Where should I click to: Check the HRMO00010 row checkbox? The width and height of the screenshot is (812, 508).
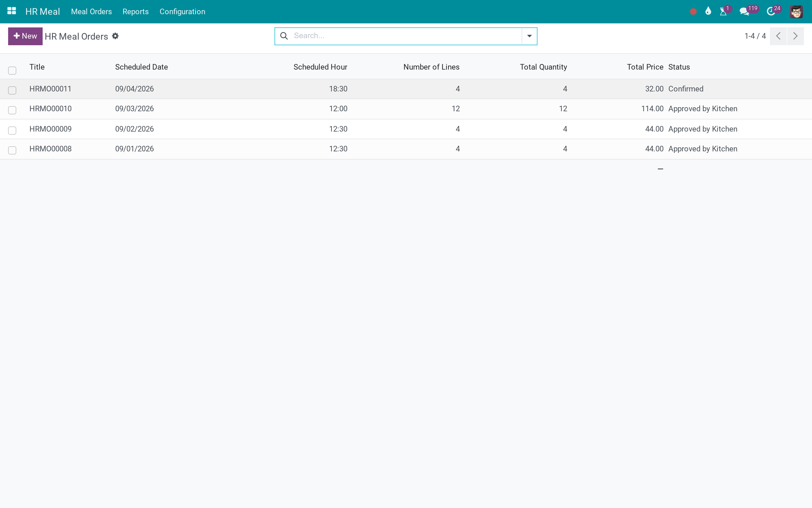point(12,110)
